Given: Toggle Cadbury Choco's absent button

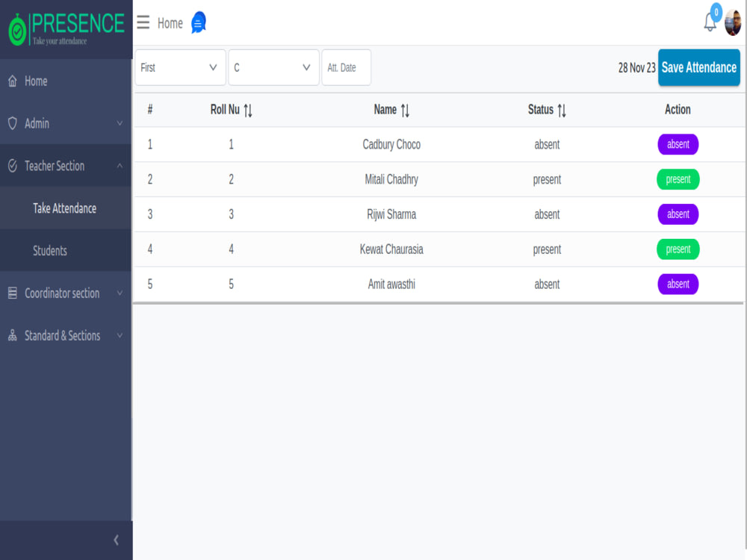Looking at the screenshot, I should point(678,144).
